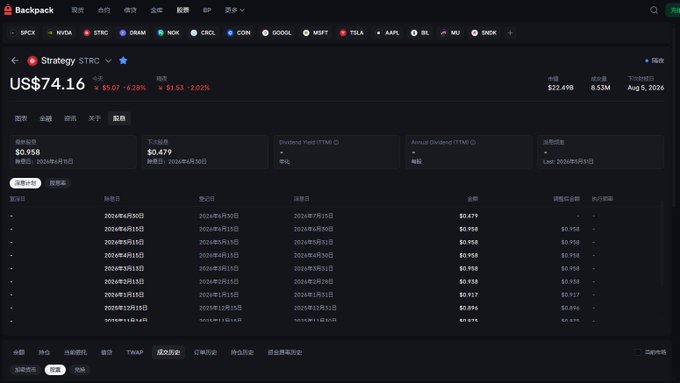
Task: Select the TSLA ticker chip
Action: tap(352, 33)
